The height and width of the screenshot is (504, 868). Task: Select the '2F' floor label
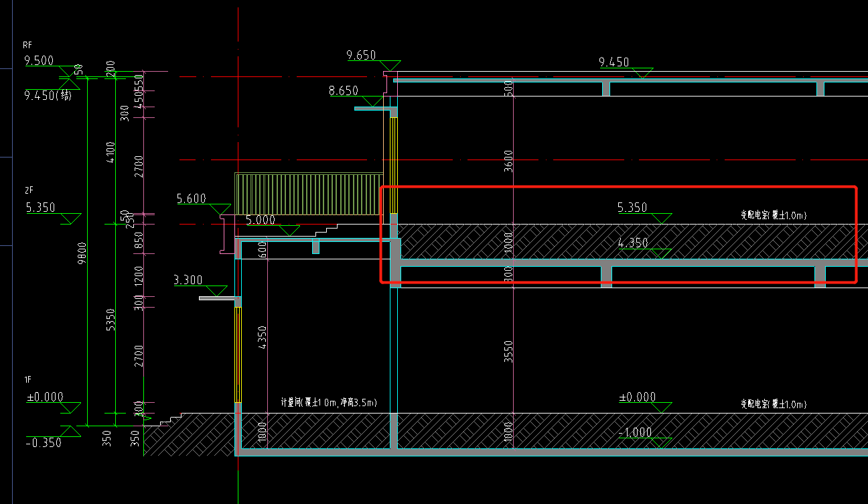click(x=27, y=191)
